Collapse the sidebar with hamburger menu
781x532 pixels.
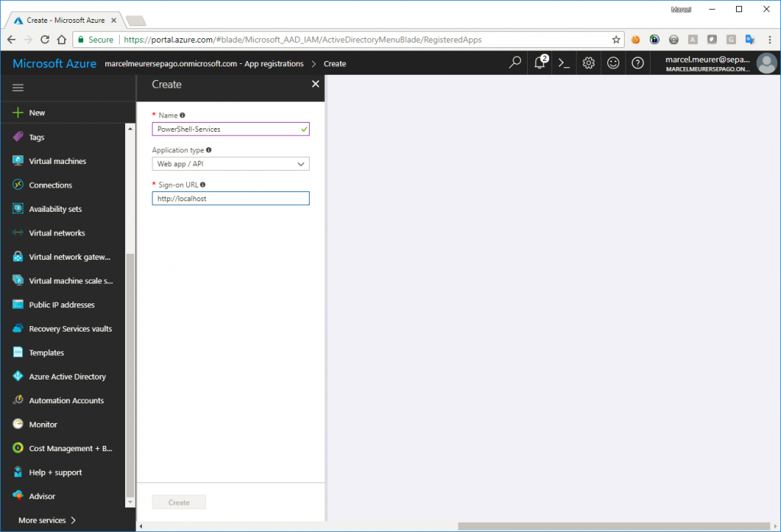[x=18, y=88]
